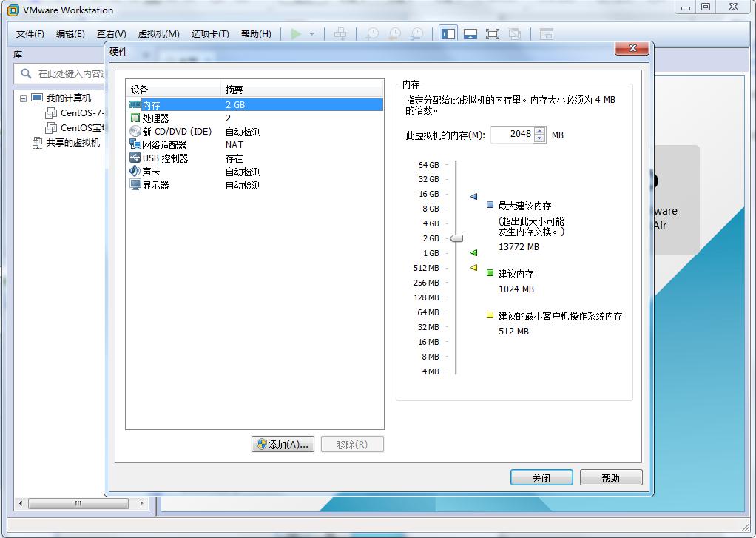Click the 13772 MB value text
The height and width of the screenshot is (538, 756).
(x=519, y=247)
